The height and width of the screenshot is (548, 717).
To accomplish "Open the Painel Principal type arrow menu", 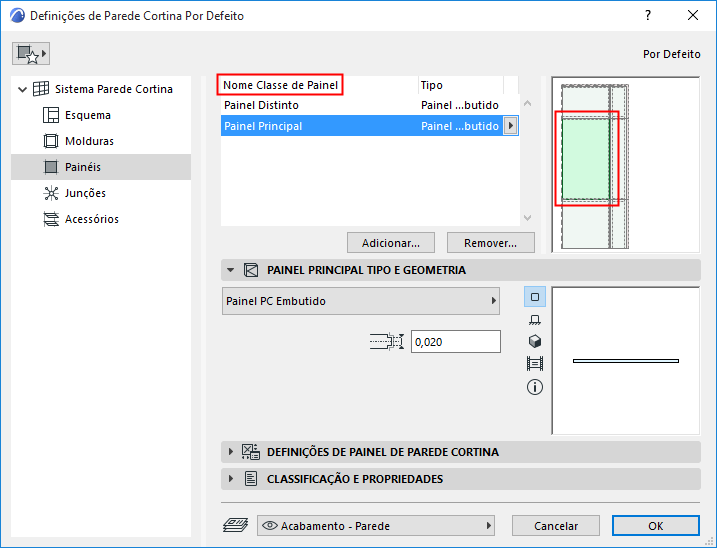I will (x=510, y=126).
